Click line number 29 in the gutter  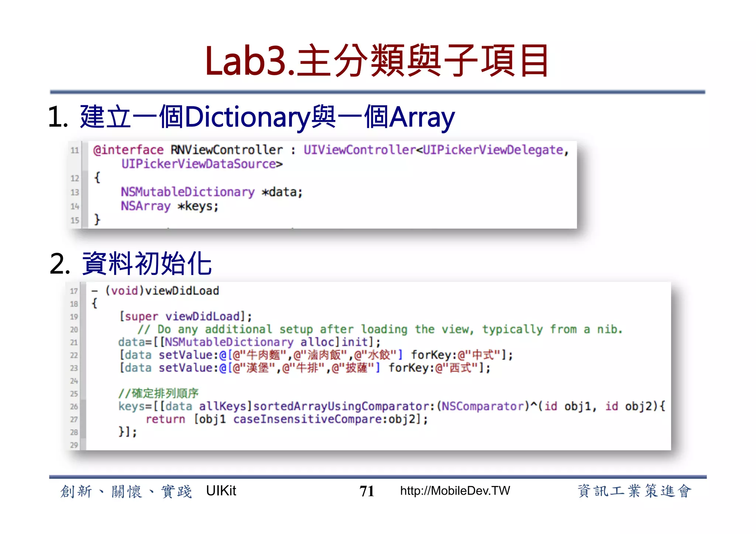coord(74,445)
